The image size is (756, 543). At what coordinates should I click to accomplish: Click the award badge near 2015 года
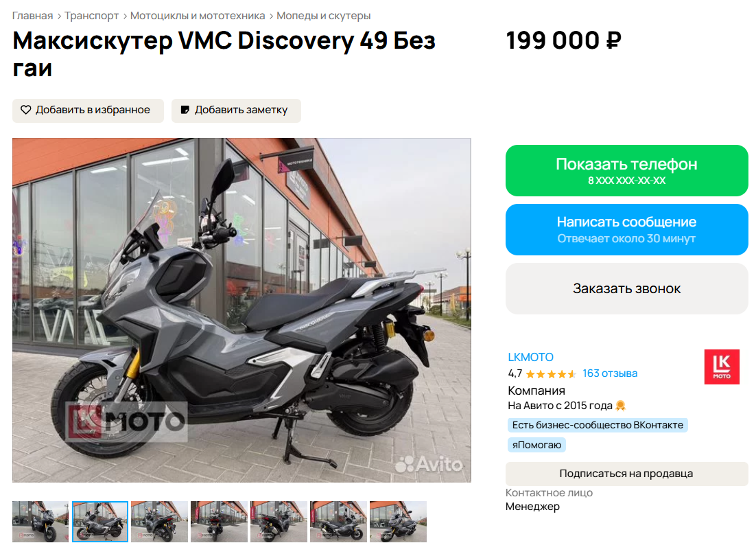(621, 406)
